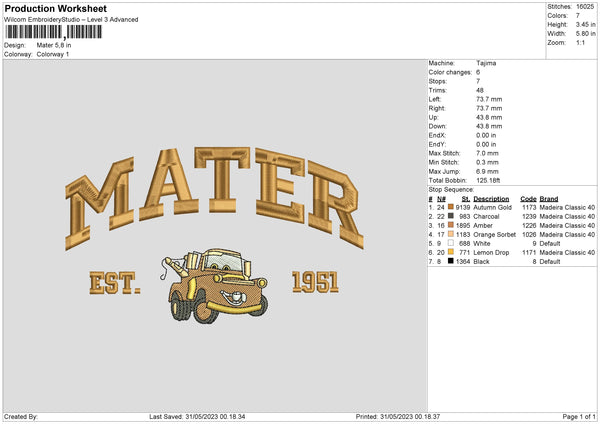600x424 pixels.
Task: Click the Autumn Gold color swatch
Action: point(451,207)
